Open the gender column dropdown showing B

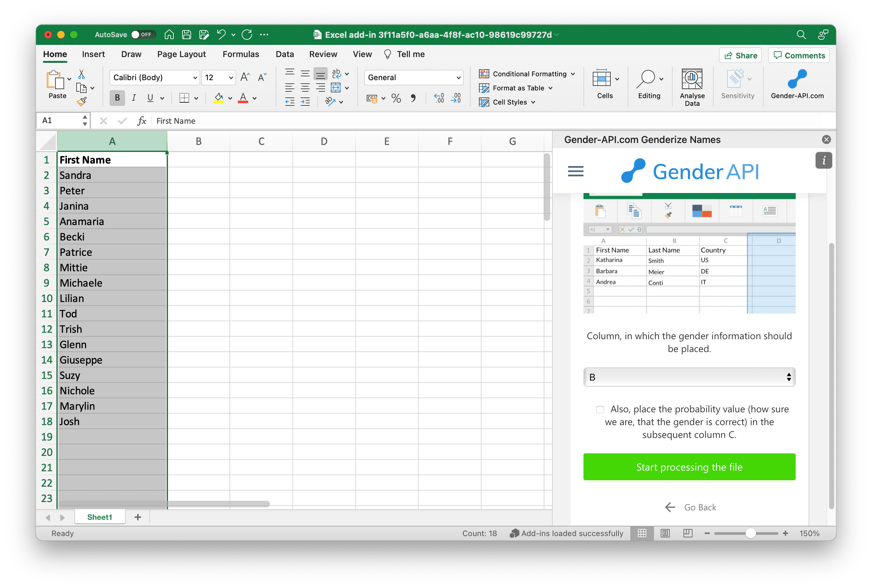689,377
